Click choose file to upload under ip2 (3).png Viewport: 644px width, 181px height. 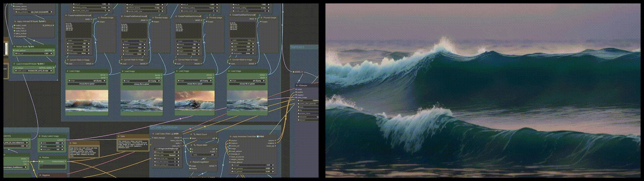click(x=87, y=84)
